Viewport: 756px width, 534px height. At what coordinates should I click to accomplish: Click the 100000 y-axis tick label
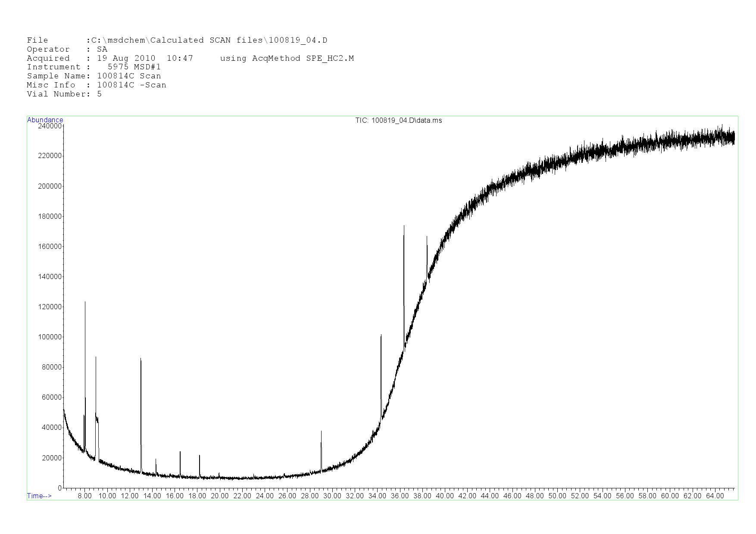tap(50, 337)
